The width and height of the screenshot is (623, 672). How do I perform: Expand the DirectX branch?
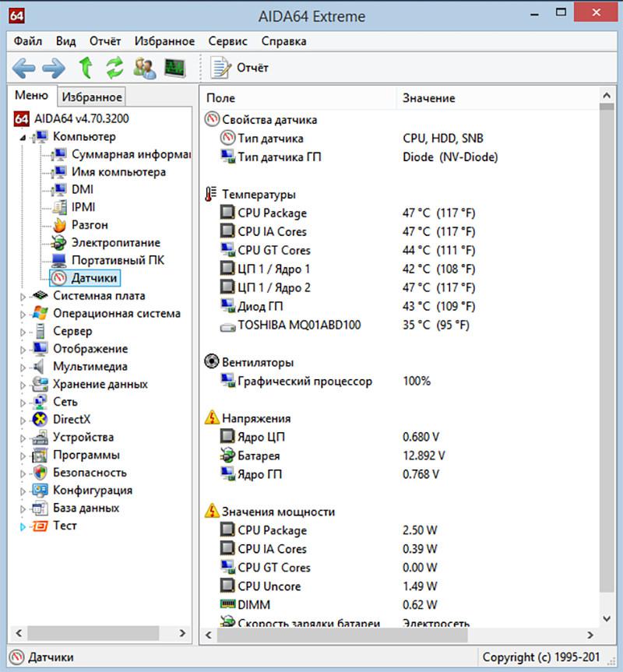23,420
